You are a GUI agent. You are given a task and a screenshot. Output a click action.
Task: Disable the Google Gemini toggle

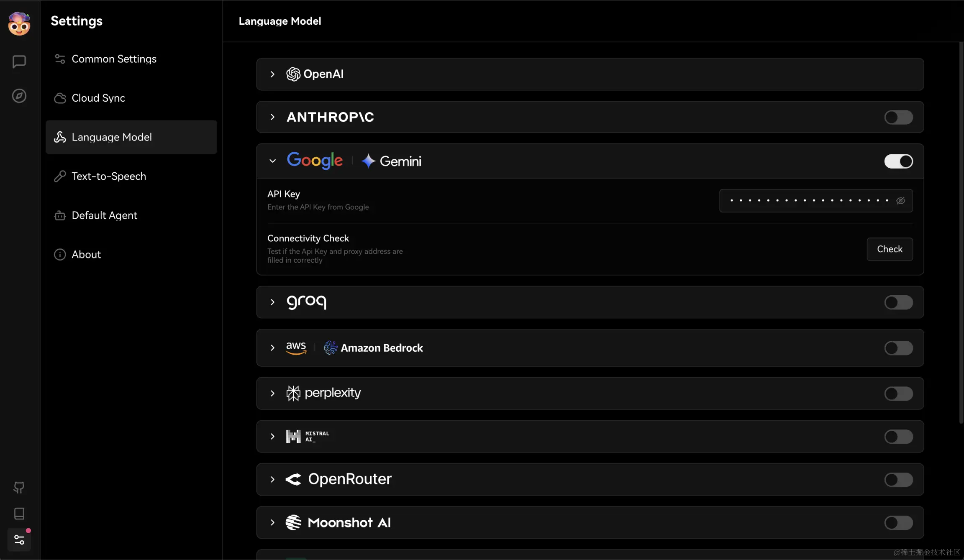coord(898,161)
